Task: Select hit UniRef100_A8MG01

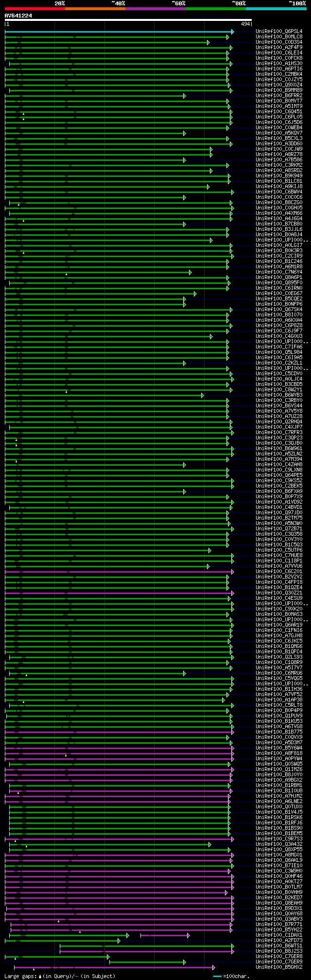Action: pos(279,855)
